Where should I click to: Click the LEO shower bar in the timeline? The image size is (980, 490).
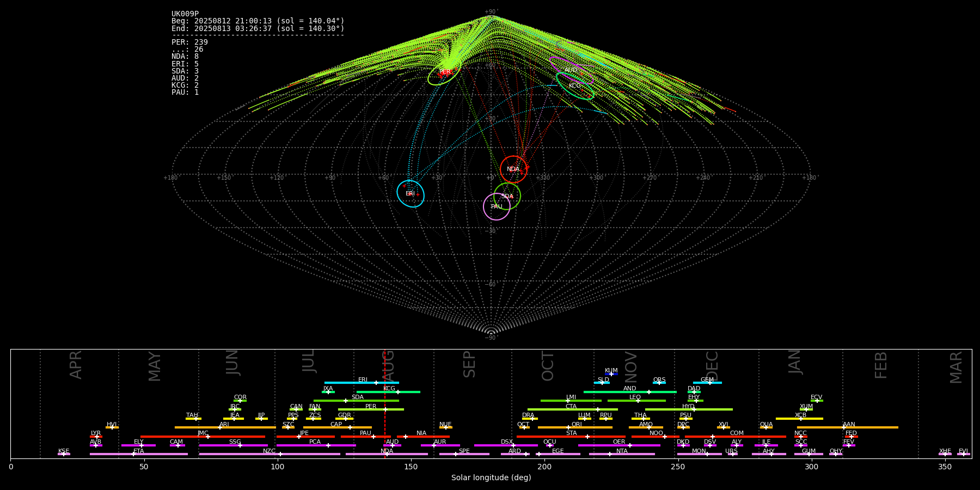point(636,401)
